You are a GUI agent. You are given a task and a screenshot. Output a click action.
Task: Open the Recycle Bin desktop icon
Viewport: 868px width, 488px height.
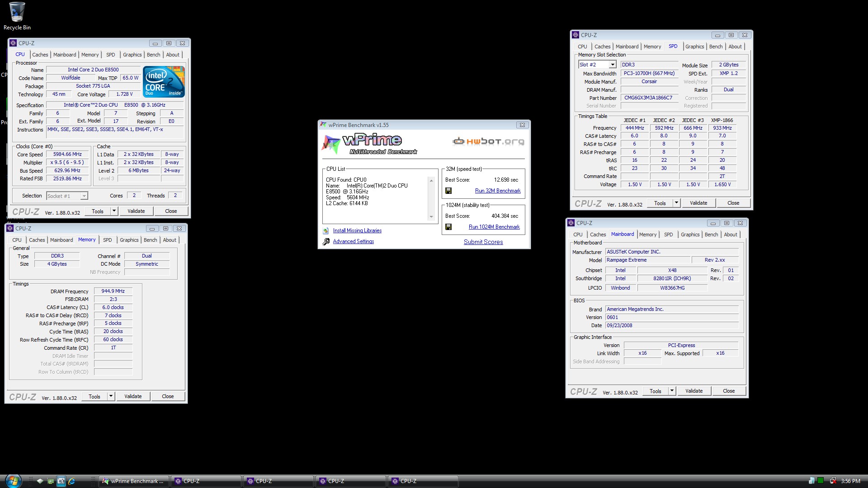coord(17,16)
